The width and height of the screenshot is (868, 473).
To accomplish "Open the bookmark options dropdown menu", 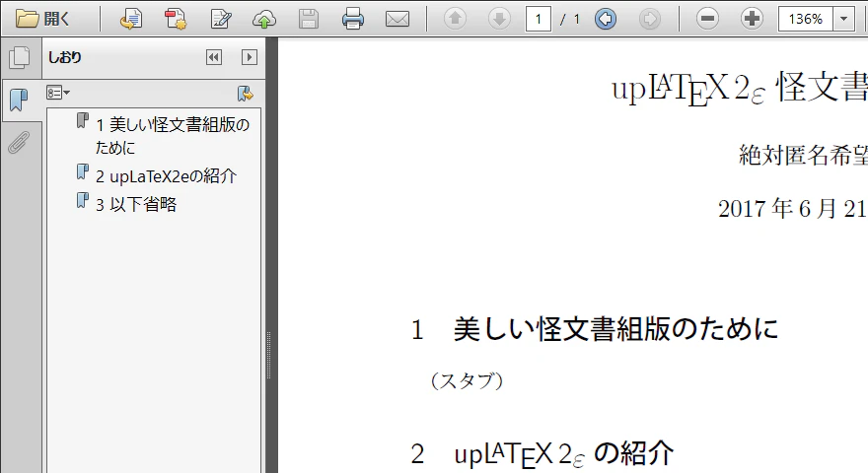I will (x=58, y=93).
